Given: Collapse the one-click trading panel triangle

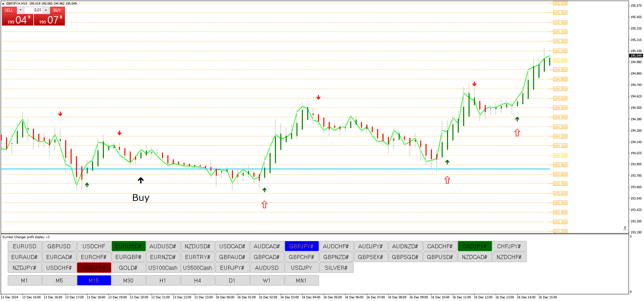Looking at the screenshot, I should click(x=3, y=4).
